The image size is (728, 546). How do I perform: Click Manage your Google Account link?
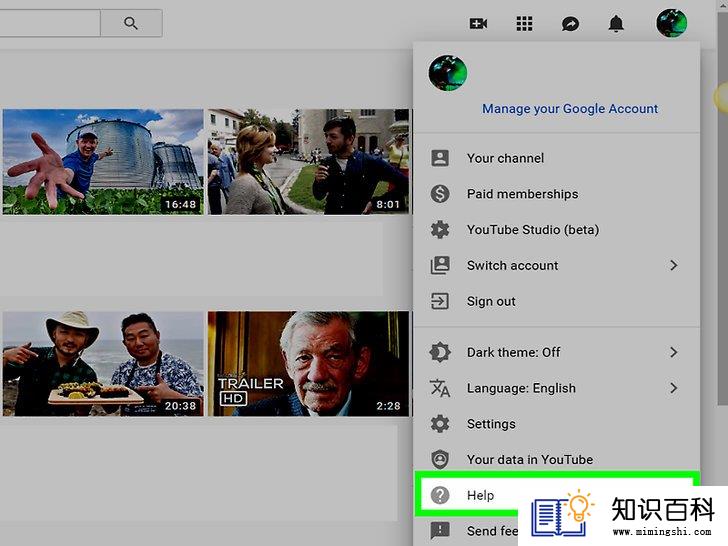click(x=570, y=109)
